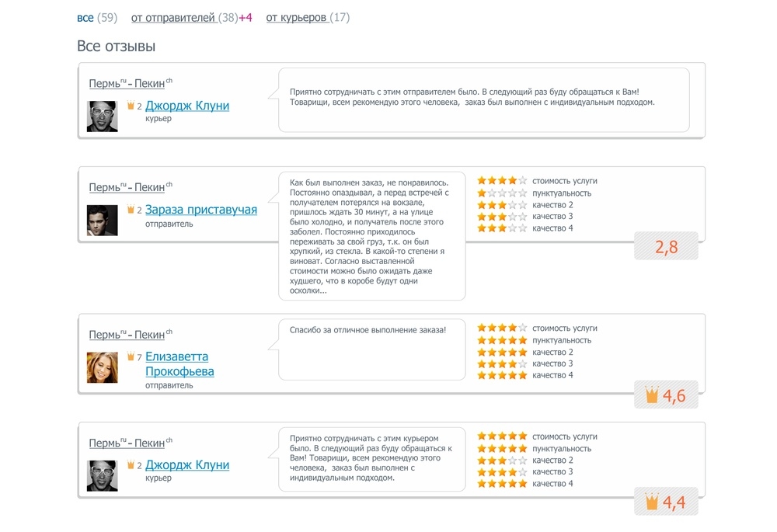Switch to the все (59) tab
The width and height of the screenshot is (777, 532).
[x=97, y=18]
